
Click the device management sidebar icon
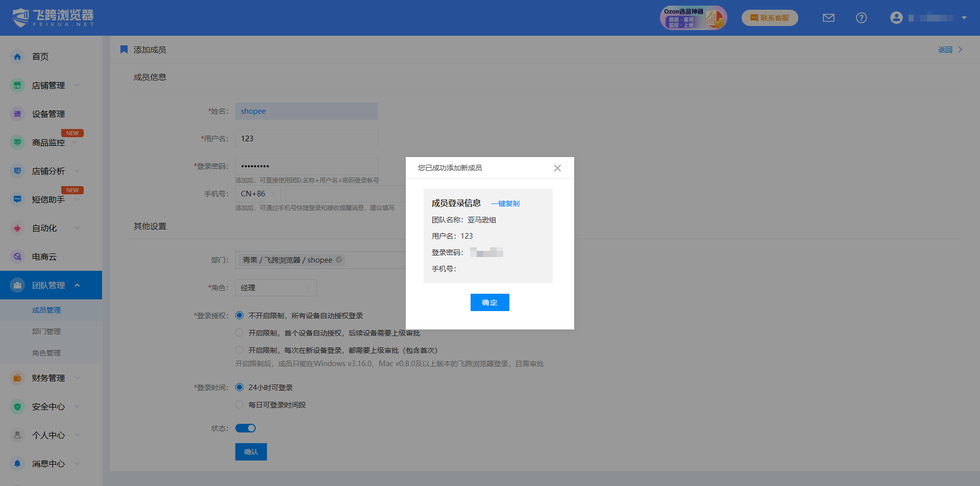point(17,114)
